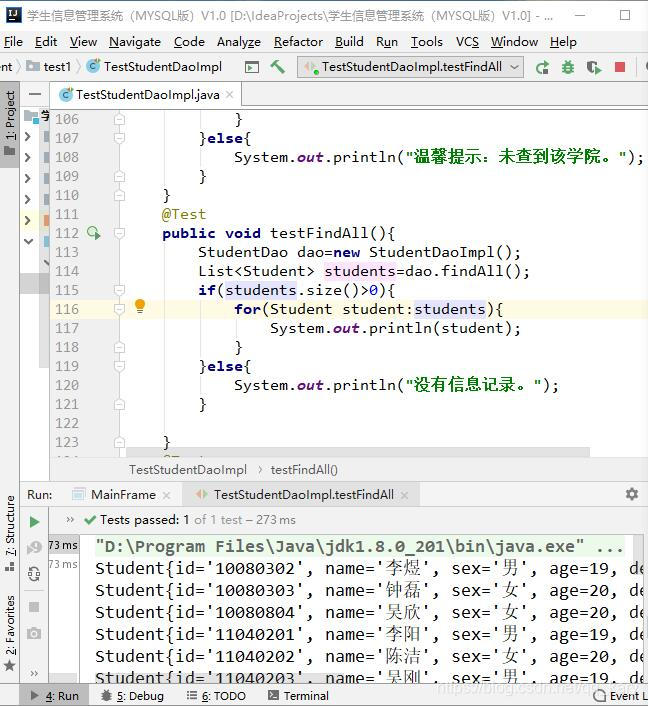Open Run panel settings gear

point(632,494)
